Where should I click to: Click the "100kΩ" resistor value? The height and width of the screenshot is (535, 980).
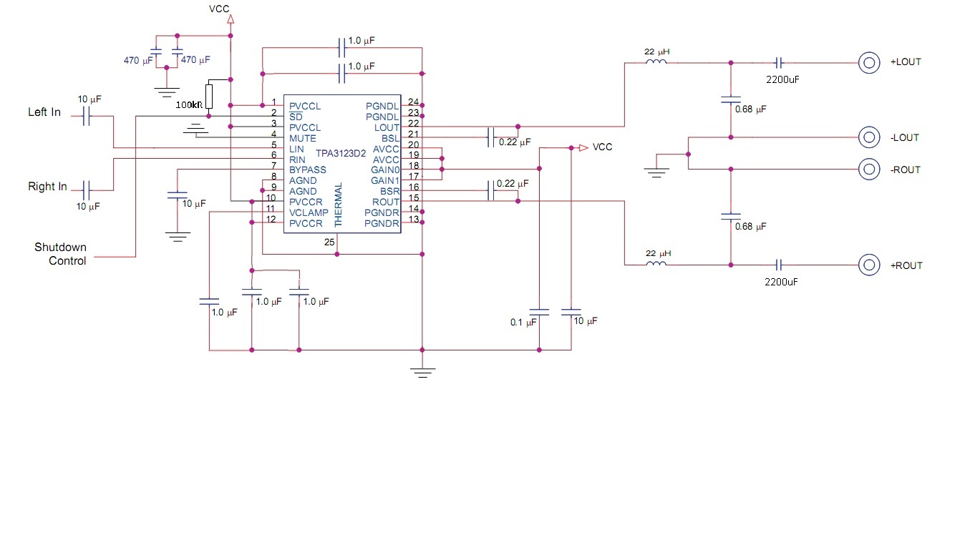pos(189,106)
